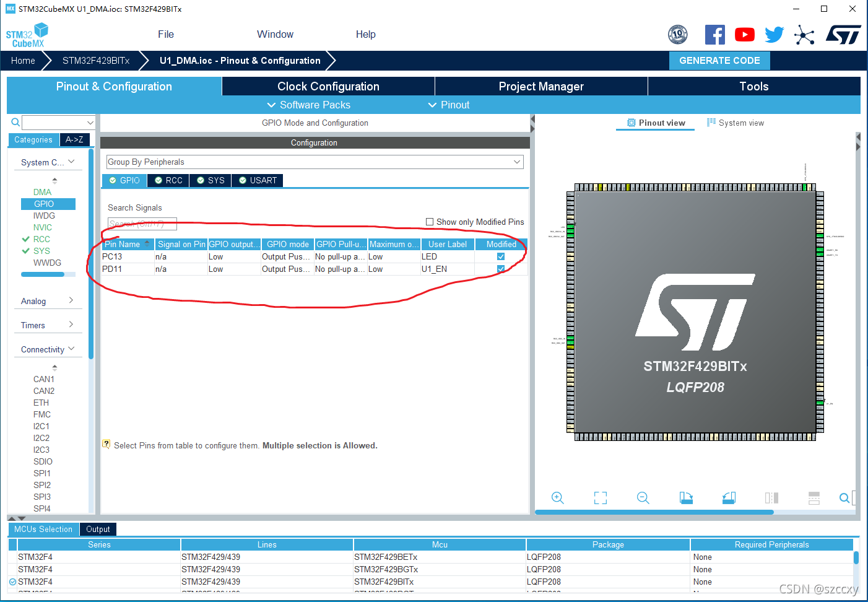Switch to Project Manager tab

pyautogui.click(x=541, y=86)
